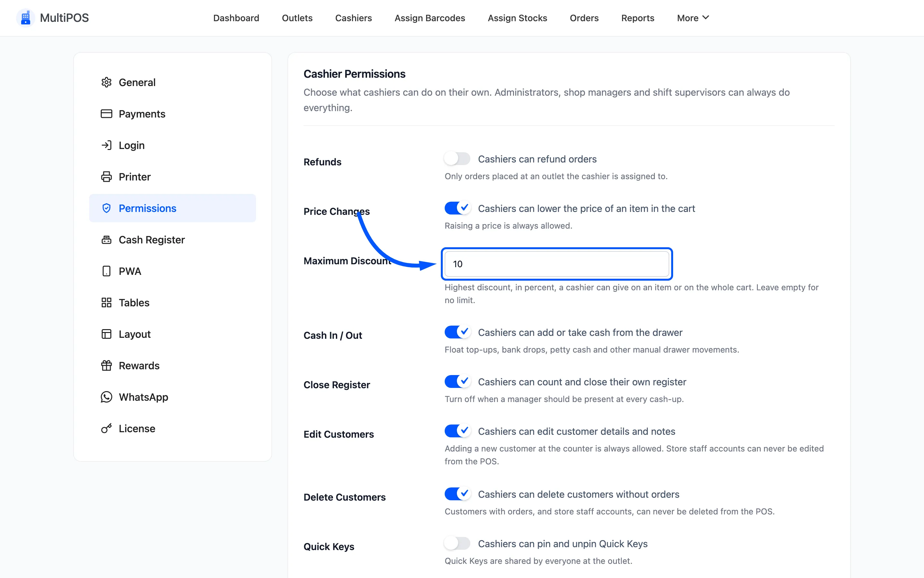Open Assign Barcodes page
Viewport: 924px width, 578px height.
tap(430, 18)
